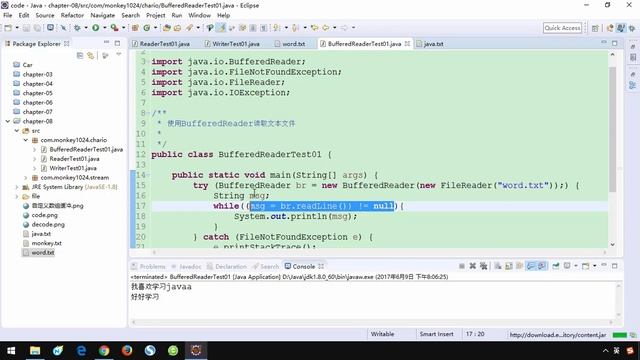Click the Open Task icon in toolbar
This screenshot has height=360, width=640.
tap(178, 28)
